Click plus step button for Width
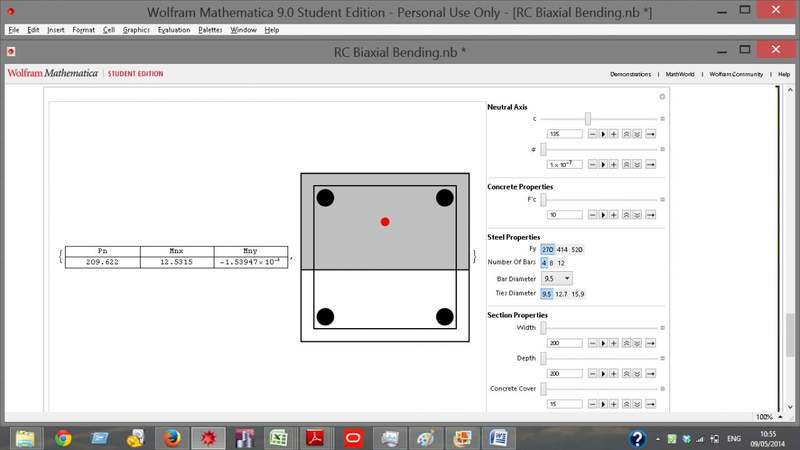800x450 pixels. tap(614, 342)
